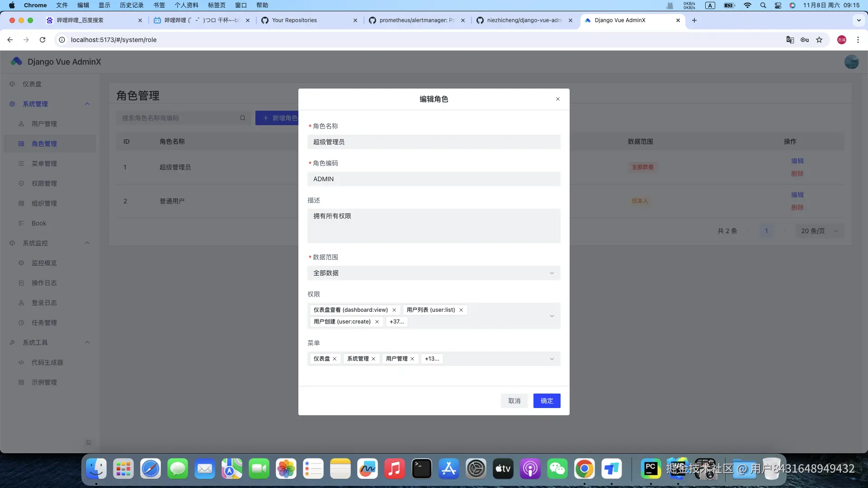Remove the 用户创建 (user:create) permission tag

[x=377, y=322]
